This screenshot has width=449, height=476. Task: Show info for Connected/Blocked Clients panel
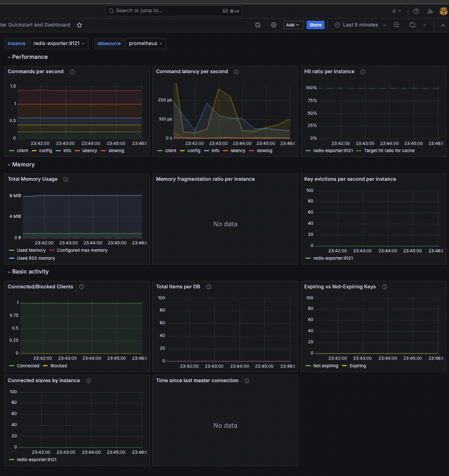tap(82, 287)
